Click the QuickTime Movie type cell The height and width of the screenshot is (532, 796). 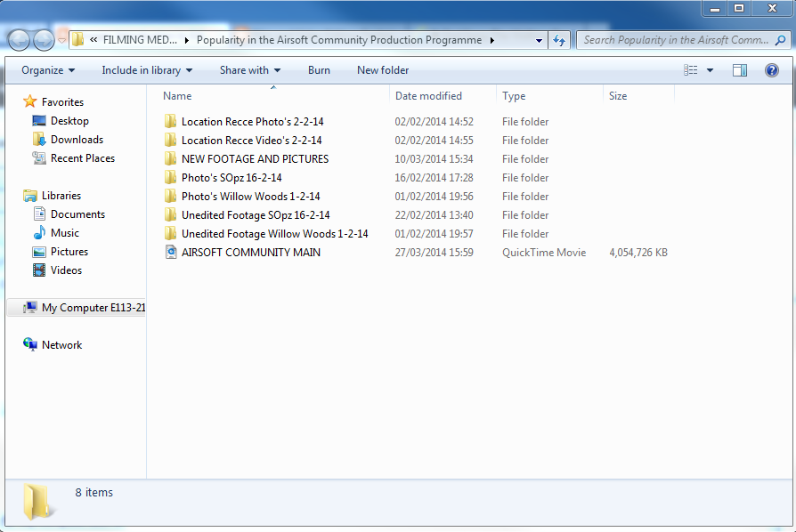pyautogui.click(x=544, y=253)
